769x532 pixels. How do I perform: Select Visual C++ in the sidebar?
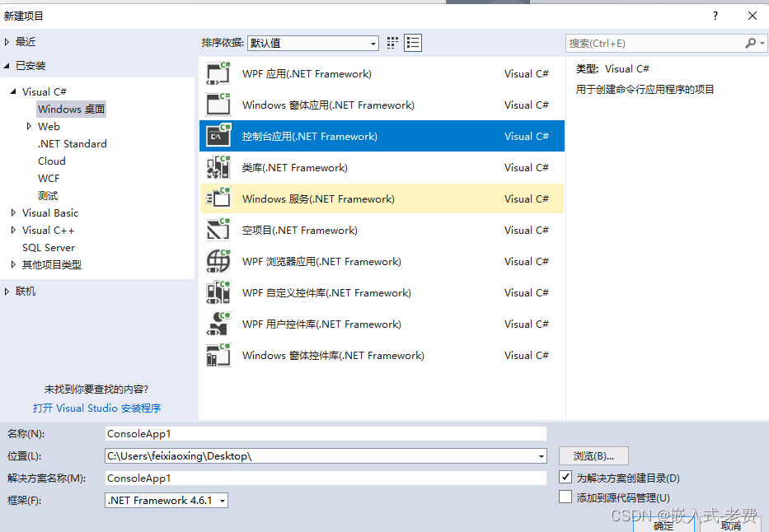[51, 230]
